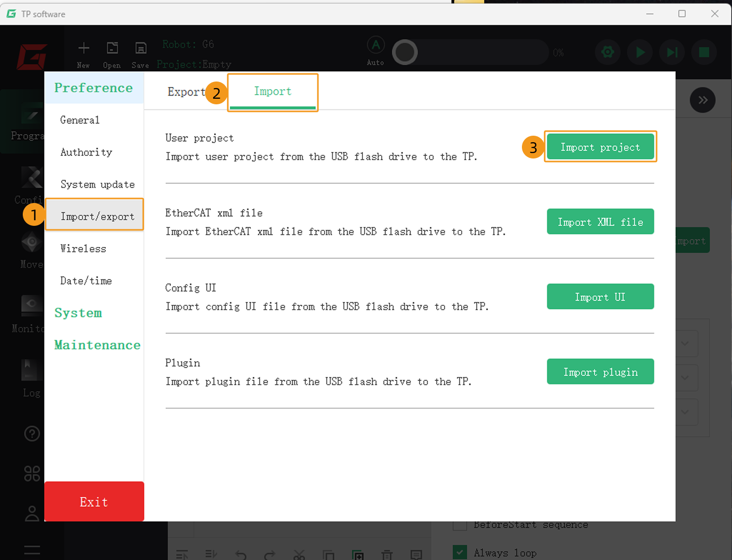Open the Log sidebar section
732x560 pixels.
[31, 378]
